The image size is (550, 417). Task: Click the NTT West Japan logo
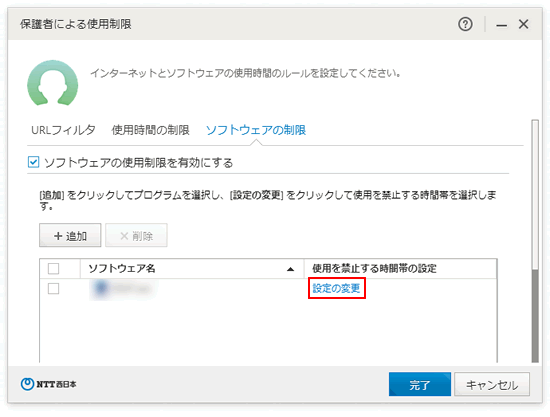tap(48, 384)
